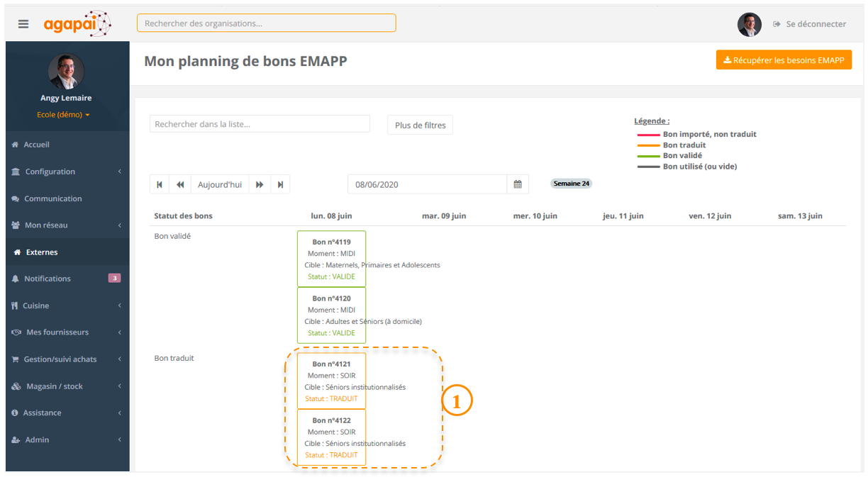Advance with the fast-forward double-arrow icon
The height and width of the screenshot is (477, 868).
point(260,184)
